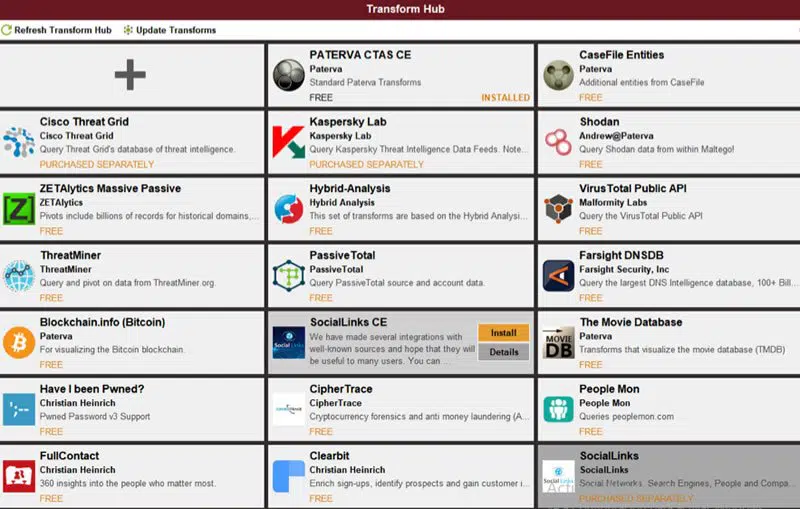Click the INSTALLED label on PATERVA CTAS CE

point(505,97)
